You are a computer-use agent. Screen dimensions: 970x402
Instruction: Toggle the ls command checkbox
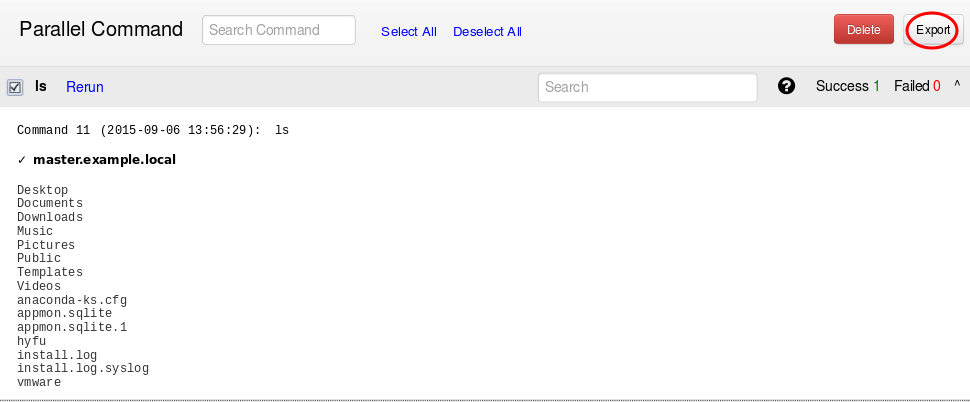click(x=15, y=87)
